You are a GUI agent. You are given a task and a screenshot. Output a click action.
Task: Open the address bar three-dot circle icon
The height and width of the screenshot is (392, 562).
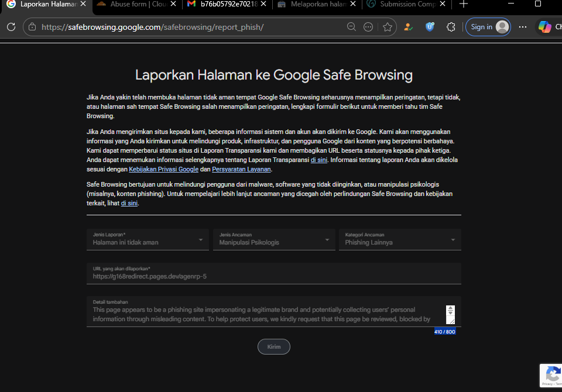(x=368, y=27)
